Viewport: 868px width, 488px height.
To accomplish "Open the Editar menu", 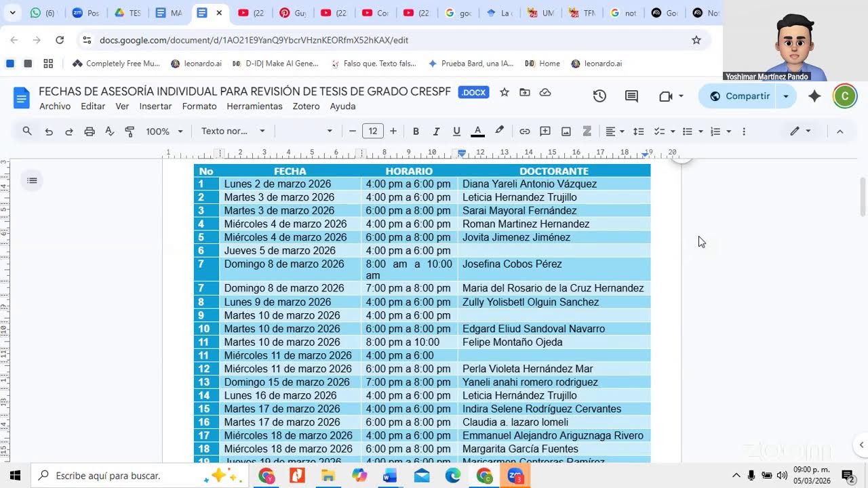I will 93,106.
